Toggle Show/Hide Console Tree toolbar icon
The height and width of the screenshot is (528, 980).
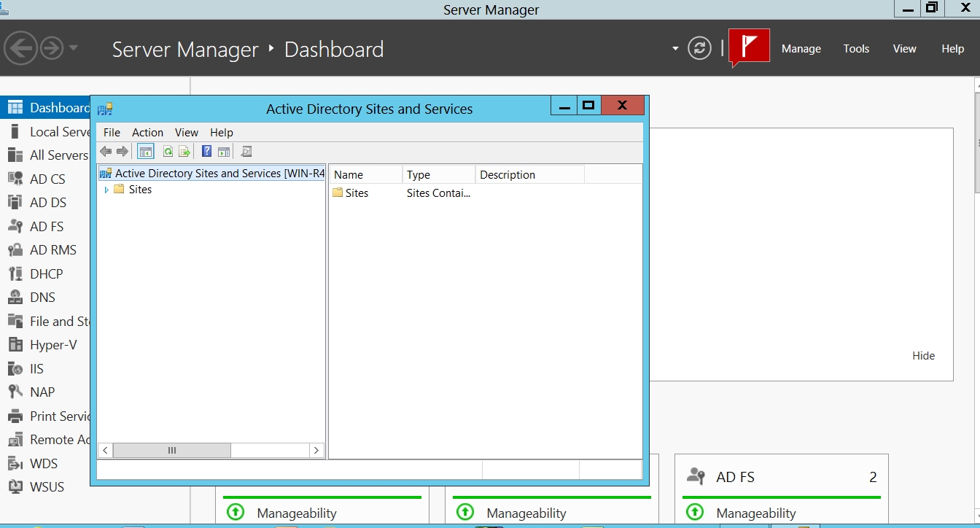coord(146,152)
